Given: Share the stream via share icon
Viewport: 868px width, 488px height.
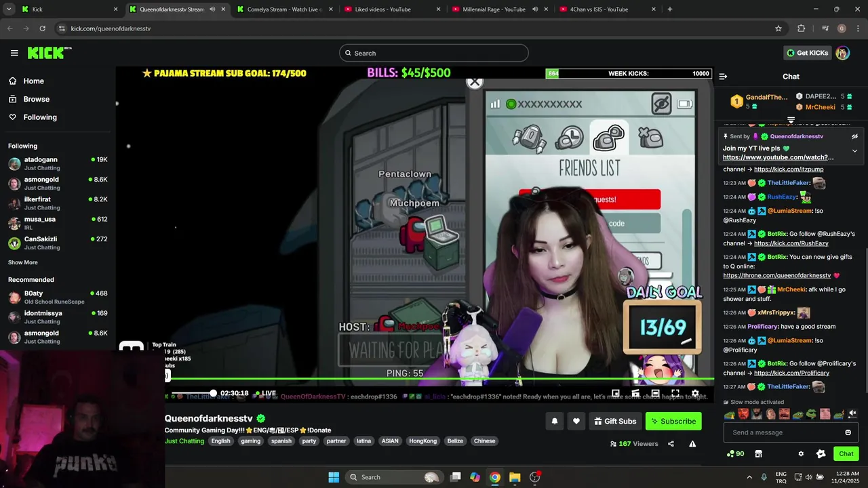Looking at the screenshot, I should click(671, 444).
